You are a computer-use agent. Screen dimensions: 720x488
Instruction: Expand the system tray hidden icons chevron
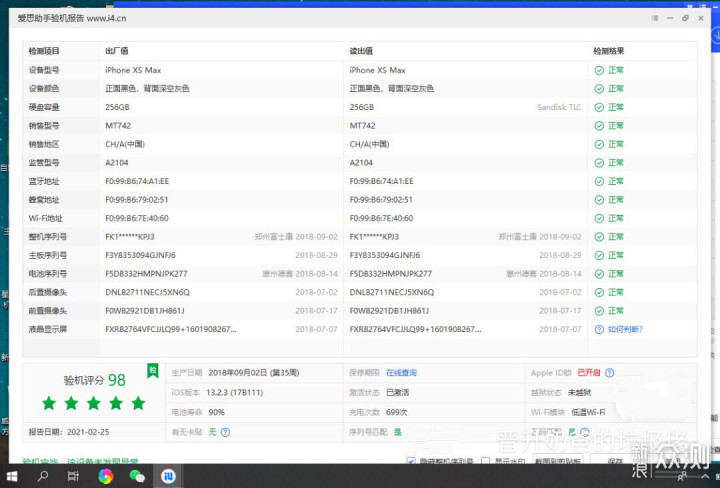pyautogui.click(x=705, y=477)
